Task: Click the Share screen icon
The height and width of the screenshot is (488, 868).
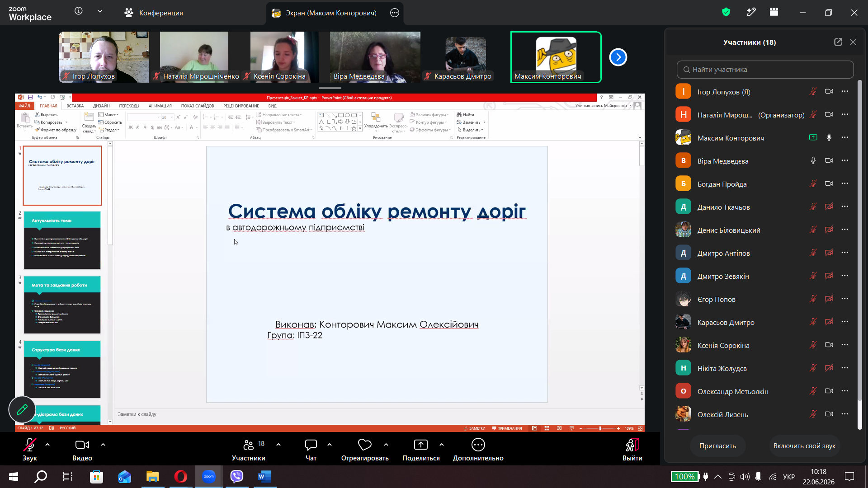Action: [420, 445]
